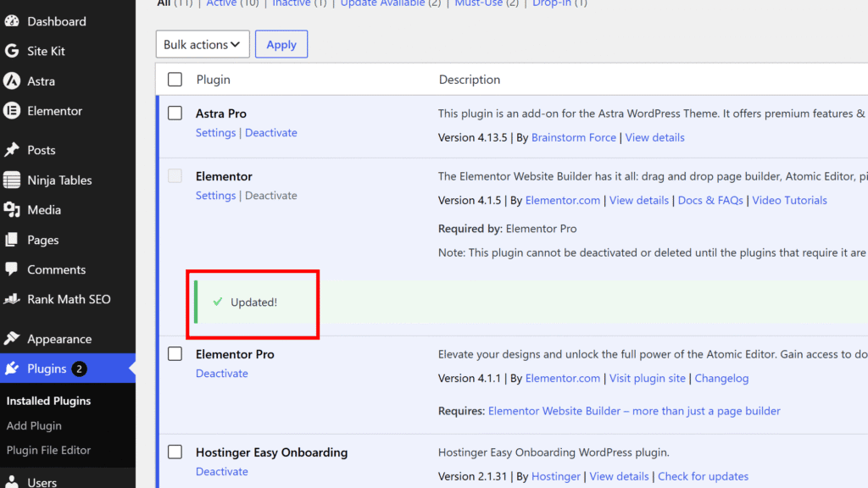Open Elementor Pro Changelog link
Viewport: 868px width, 488px height.
[x=721, y=379]
